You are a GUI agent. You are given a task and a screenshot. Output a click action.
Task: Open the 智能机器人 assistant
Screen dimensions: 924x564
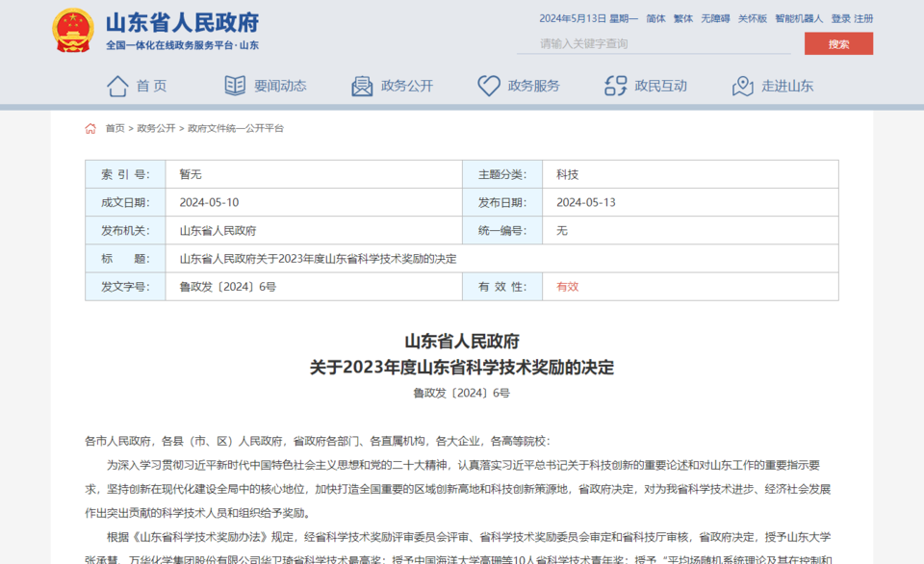(799, 18)
